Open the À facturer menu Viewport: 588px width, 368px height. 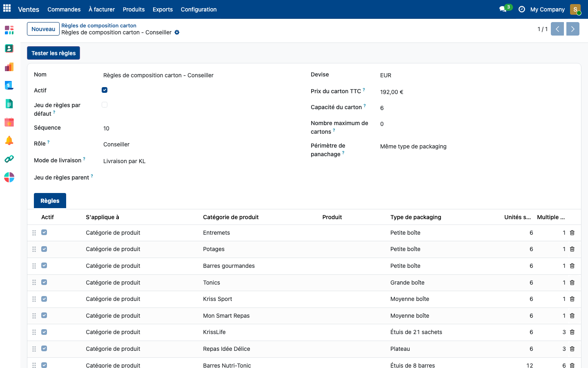pos(102,9)
